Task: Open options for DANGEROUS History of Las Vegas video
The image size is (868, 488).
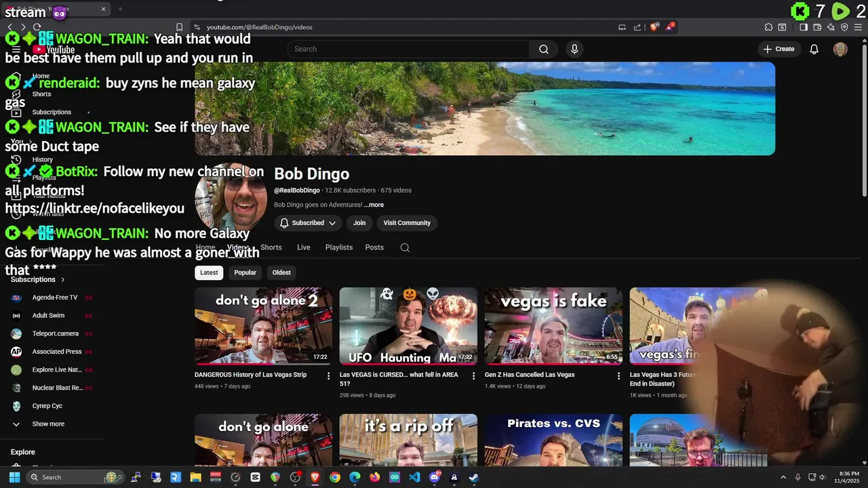Action: (329, 375)
